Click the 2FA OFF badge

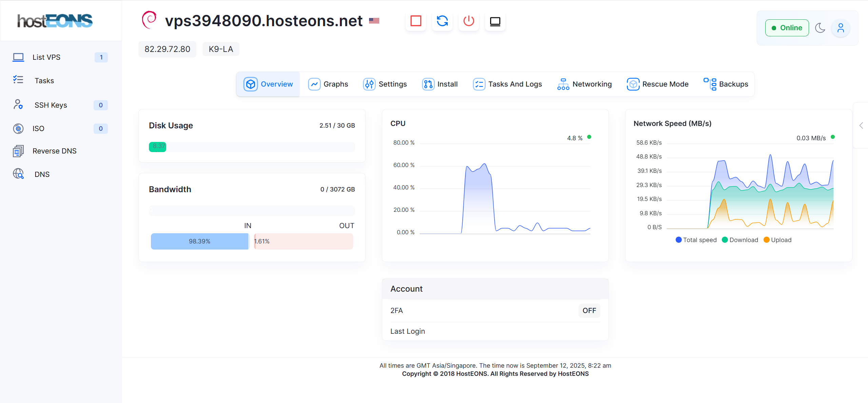(x=589, y=311)
